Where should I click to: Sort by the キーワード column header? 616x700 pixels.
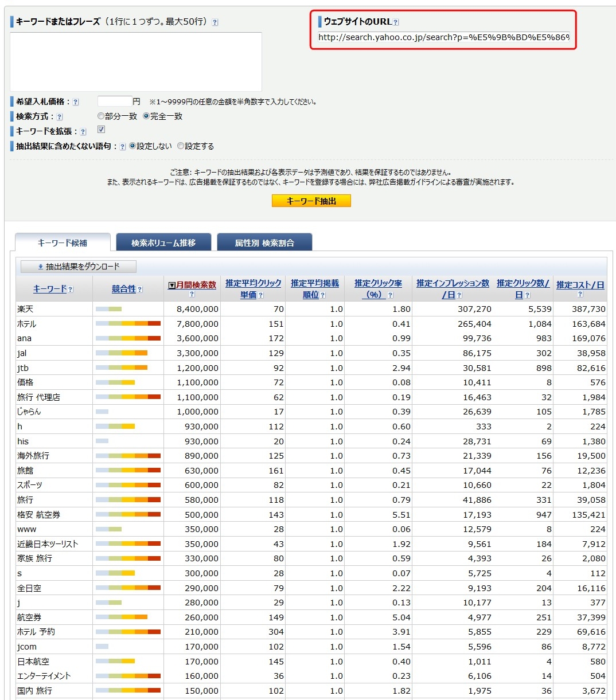pos(50,289)
